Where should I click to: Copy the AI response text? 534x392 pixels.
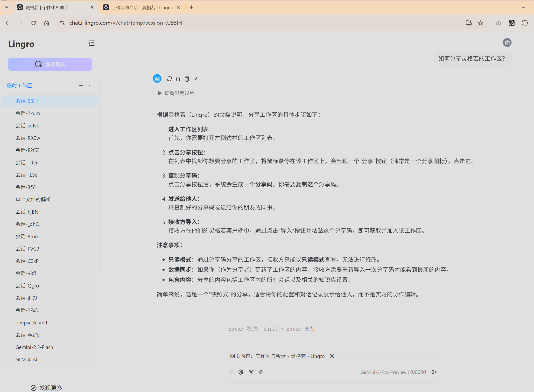187,79
